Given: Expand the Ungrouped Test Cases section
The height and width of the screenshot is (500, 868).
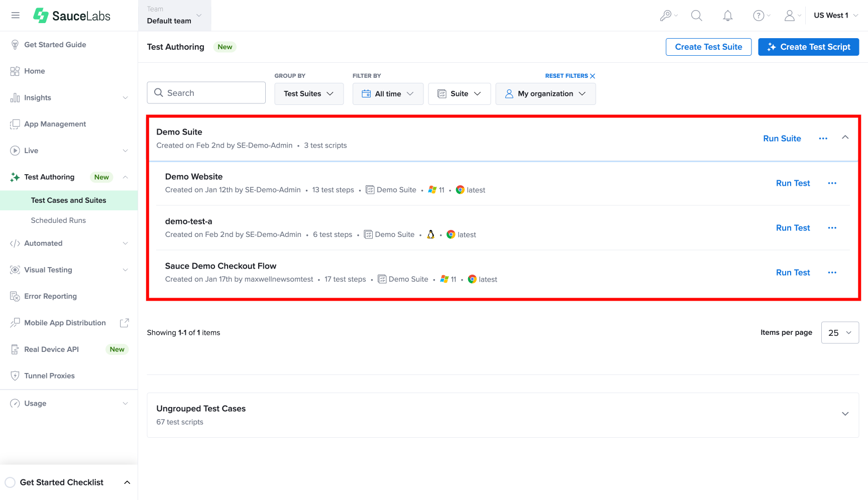Looking at the screenshot, I should point(845,414).
